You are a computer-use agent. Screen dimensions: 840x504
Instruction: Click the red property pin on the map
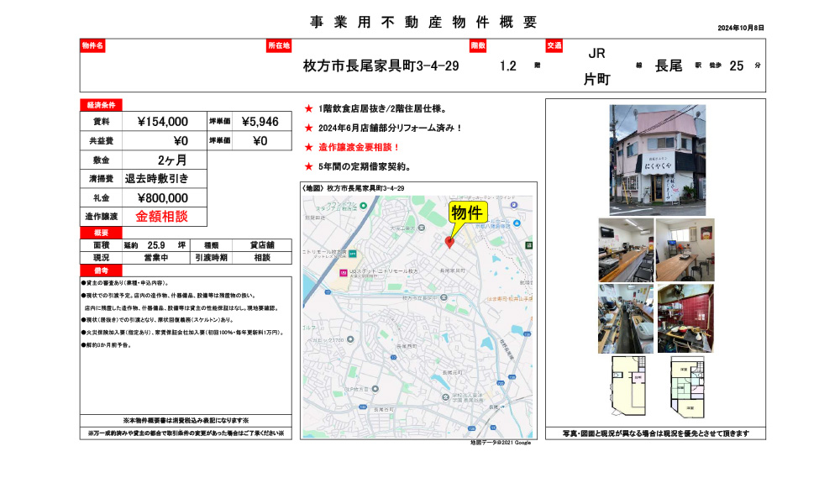pyautogui.click(x=450, y=241)
